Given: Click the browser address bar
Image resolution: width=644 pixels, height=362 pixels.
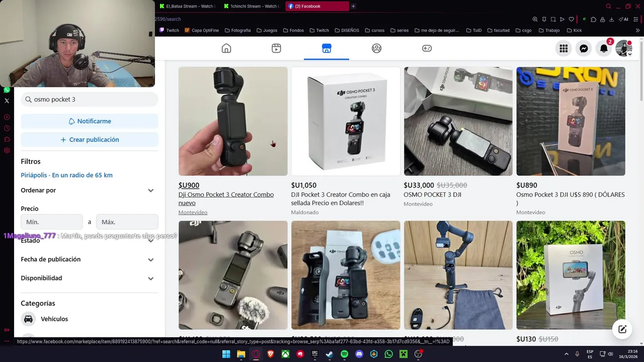Looking at the screenshot, I should [x=342, y=19].
